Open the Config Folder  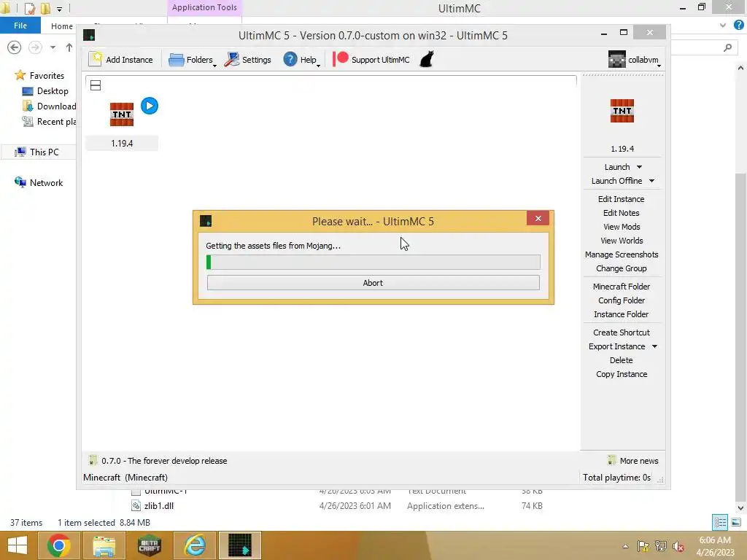[622, 300]
